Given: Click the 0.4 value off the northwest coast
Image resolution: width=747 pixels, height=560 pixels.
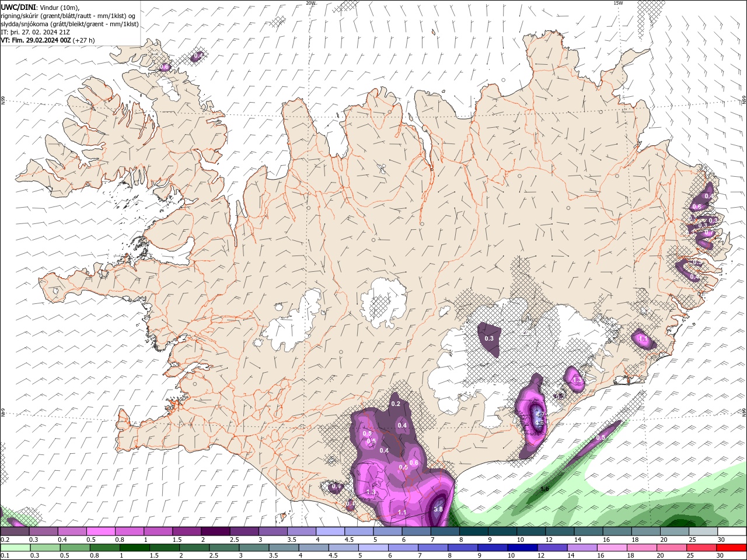Looking at the screenshot, I should (x=198, y=55).
